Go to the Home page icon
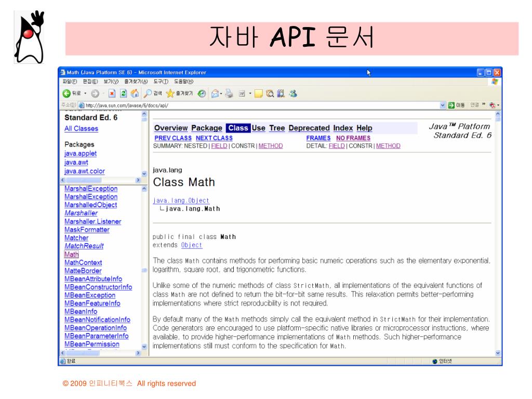The image size is (532, 399). point(135,94)
